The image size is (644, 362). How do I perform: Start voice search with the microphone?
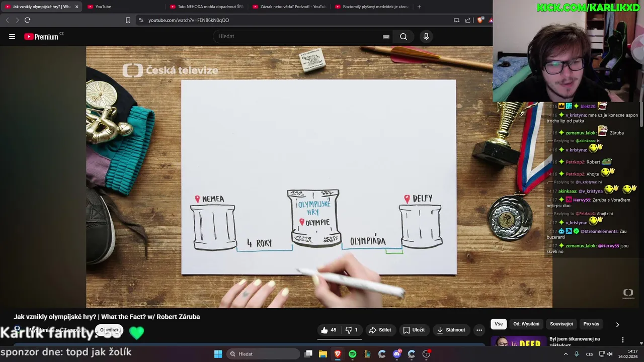pyautogui.click(x=426, y=36)
